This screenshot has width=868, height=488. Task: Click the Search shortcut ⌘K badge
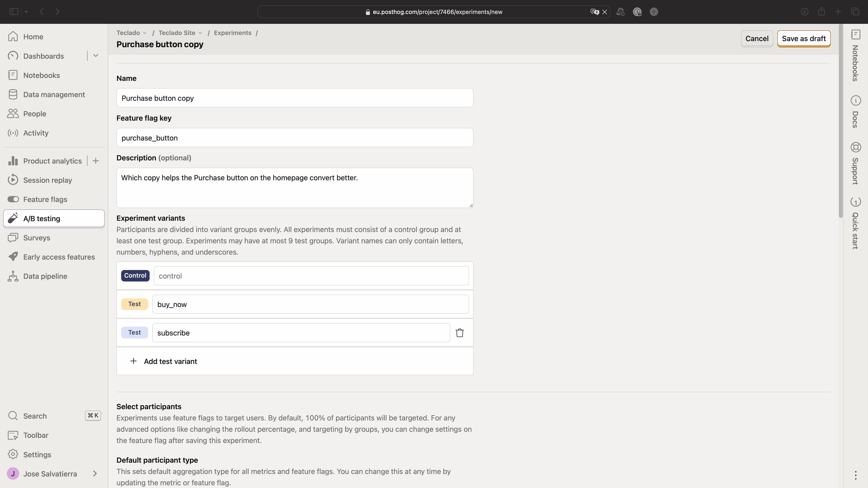point(93,416)
